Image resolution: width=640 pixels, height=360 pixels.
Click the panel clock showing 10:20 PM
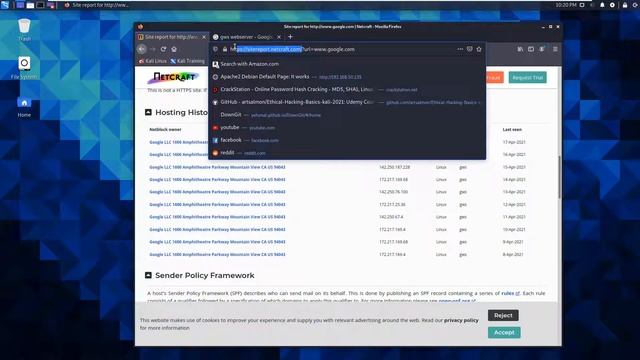(x=566, y=5)
